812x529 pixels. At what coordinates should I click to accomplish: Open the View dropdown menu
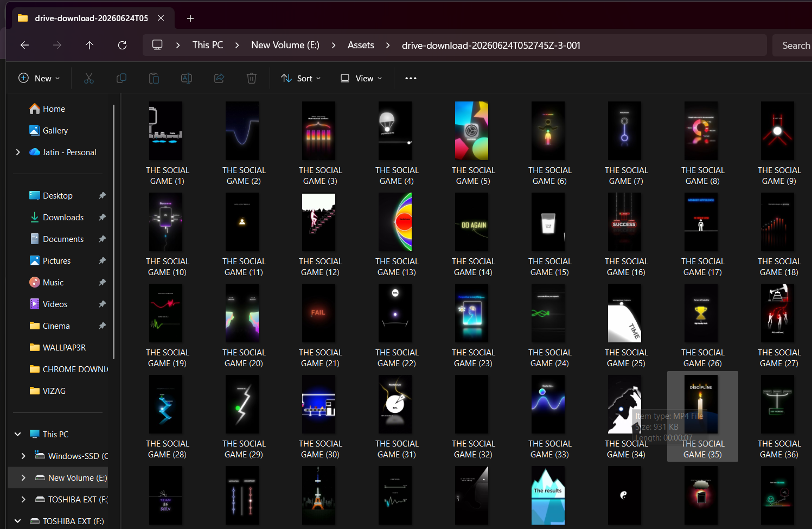tap(361, 78)
